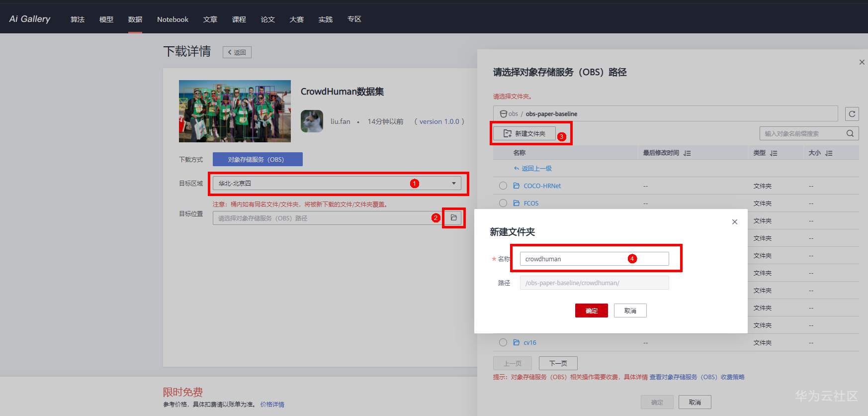
Task: Click the panel's bottom 取消 button
Action: 695,402
